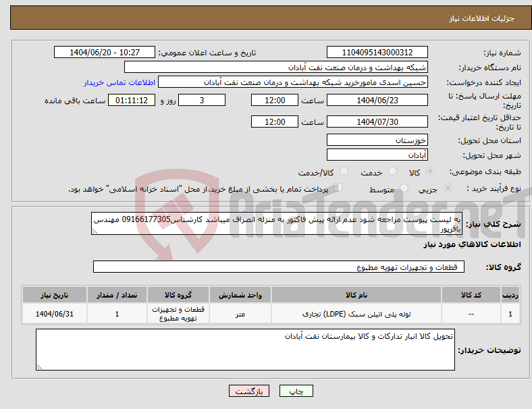Screen dimensions: 532x409
Task: Click the توضیحات خریدار textarea
Action: coord(245,350)
